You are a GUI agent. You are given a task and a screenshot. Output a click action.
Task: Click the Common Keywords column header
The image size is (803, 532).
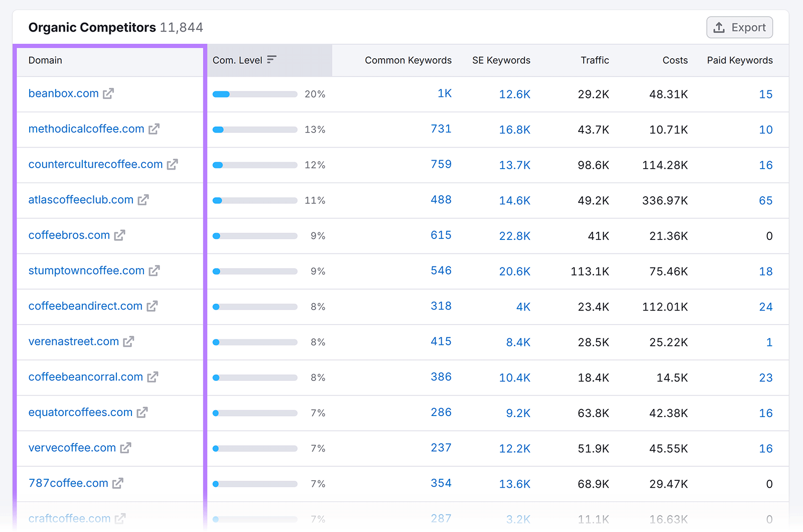pyautogui.click(x=408, y=60)
